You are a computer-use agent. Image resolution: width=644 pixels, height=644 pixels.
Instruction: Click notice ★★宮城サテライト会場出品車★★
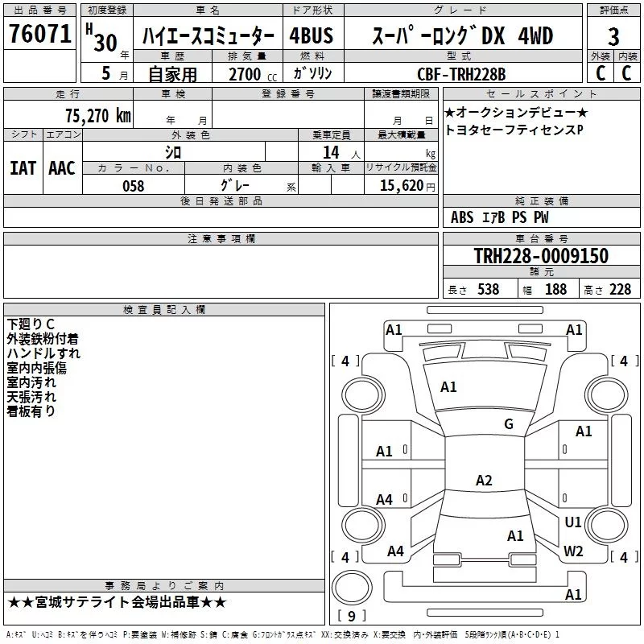pyautogui.click(x=117, y=602)
